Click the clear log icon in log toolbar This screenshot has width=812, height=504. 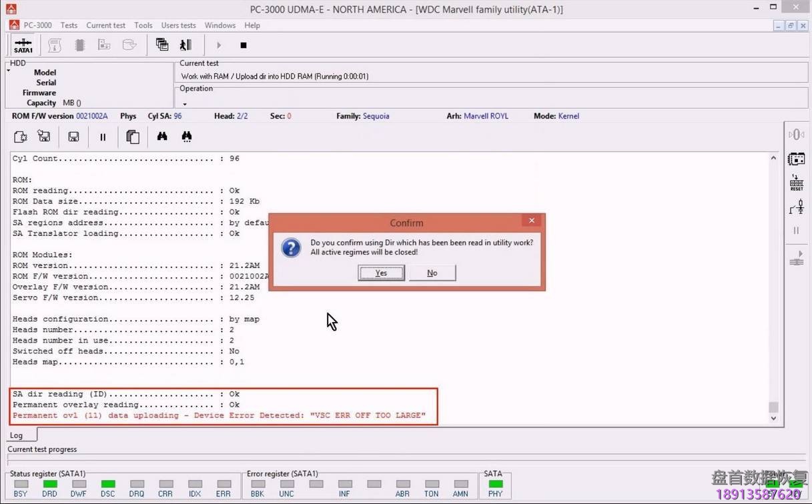click(20, 136)
